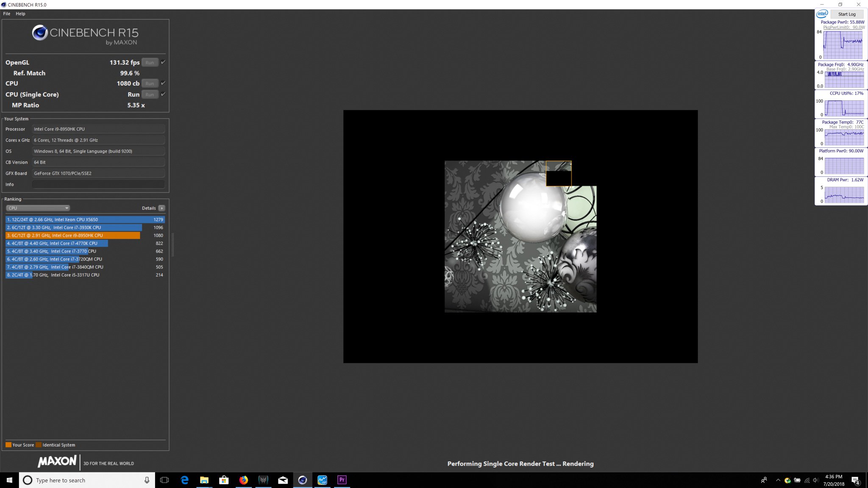The width and height of the screenshot is (868, 488).
Task: Open the People icon in taskbar
Action: pyautogui.click(x=764, y=480)
